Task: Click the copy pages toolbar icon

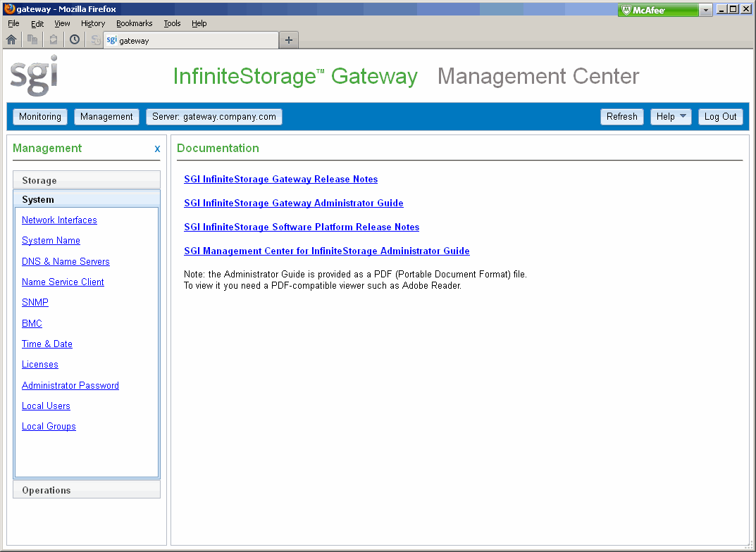Action: [32, 39]
